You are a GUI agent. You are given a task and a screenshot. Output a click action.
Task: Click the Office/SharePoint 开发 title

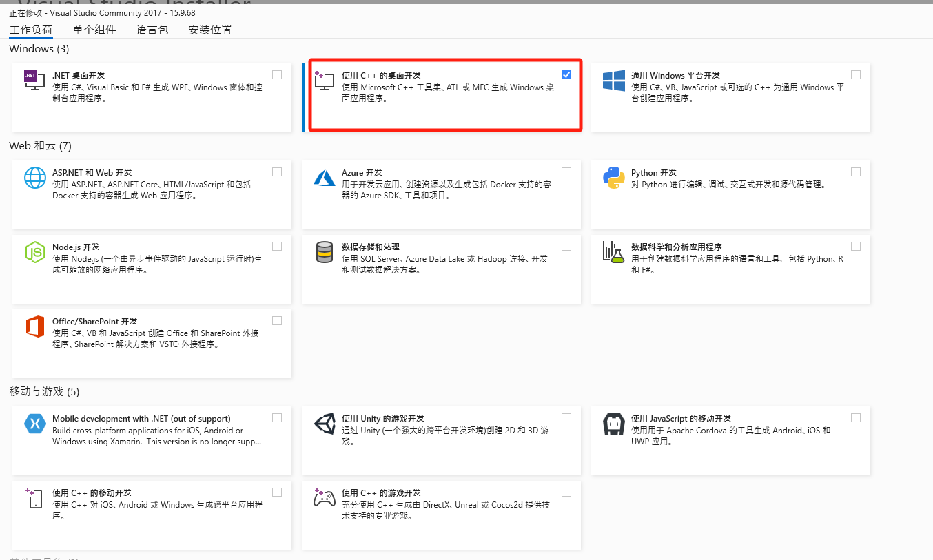point(95,321)
